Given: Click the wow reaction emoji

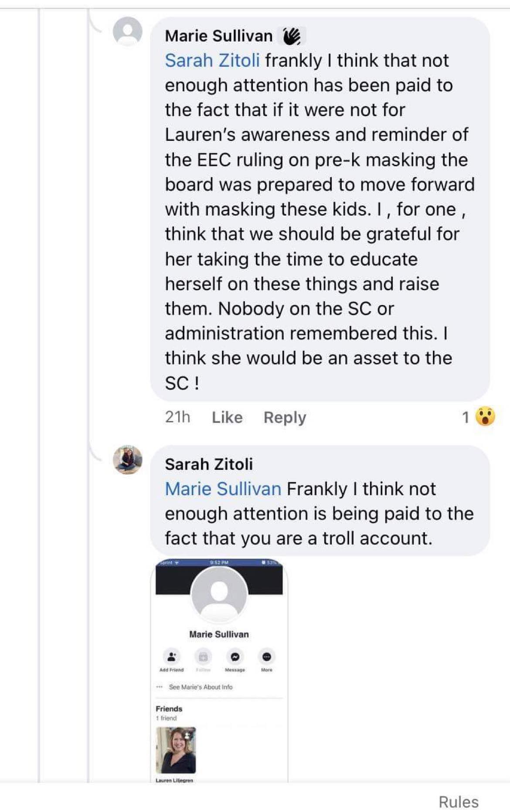Looking at the screenshot, I should 485,417.
